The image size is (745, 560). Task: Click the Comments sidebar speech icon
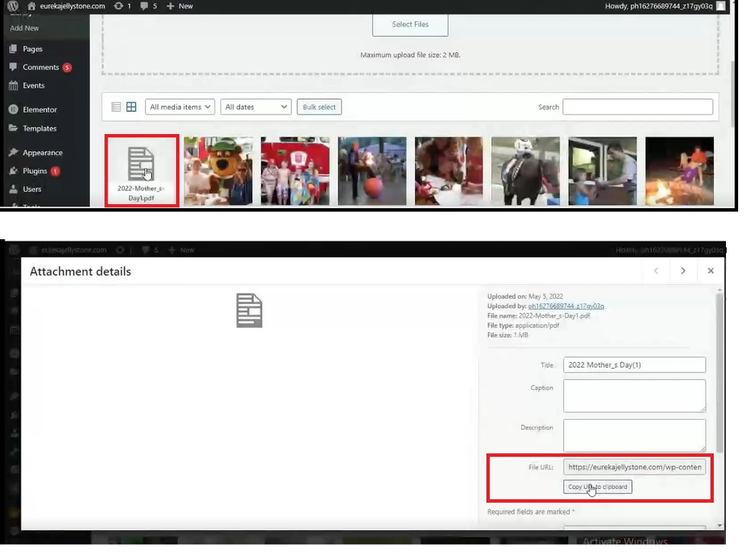tap(13, 67)
